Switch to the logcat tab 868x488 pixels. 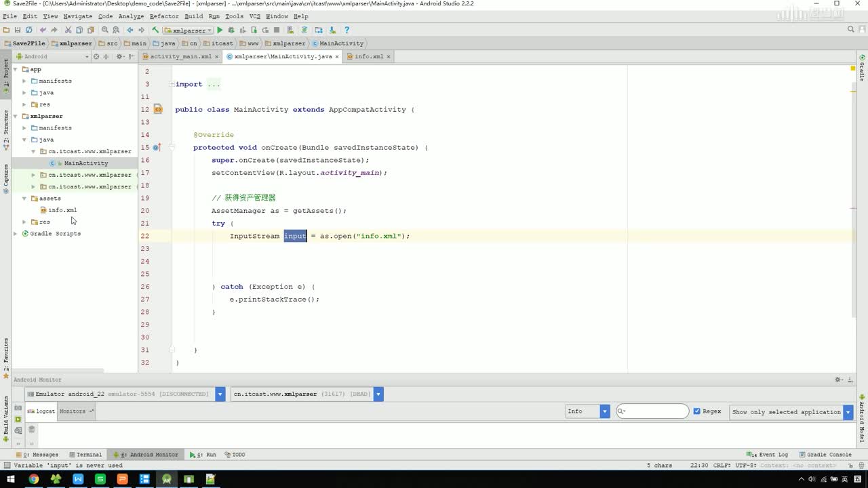41,411
